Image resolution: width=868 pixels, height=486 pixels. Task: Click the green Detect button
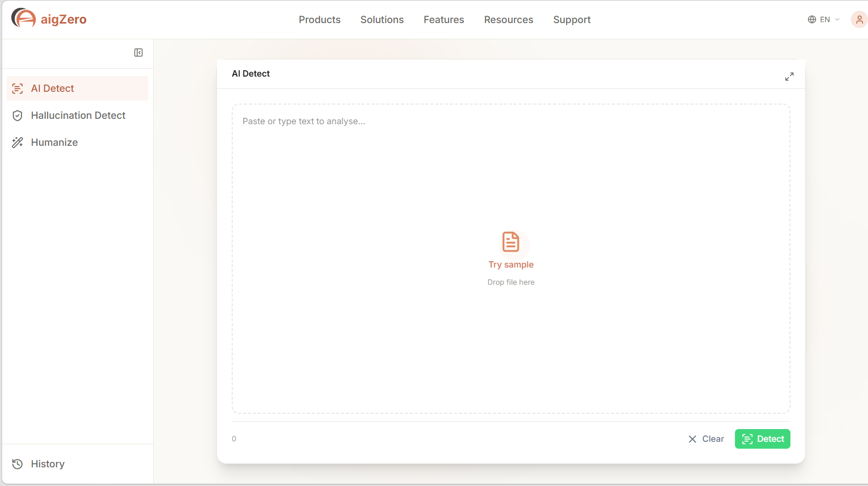[x=762, y=439]
